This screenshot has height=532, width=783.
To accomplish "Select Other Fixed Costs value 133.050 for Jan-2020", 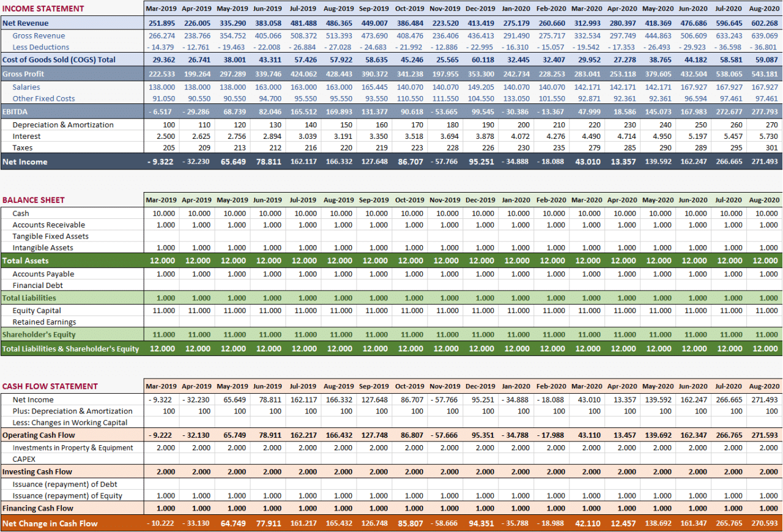I will [516, 98].
